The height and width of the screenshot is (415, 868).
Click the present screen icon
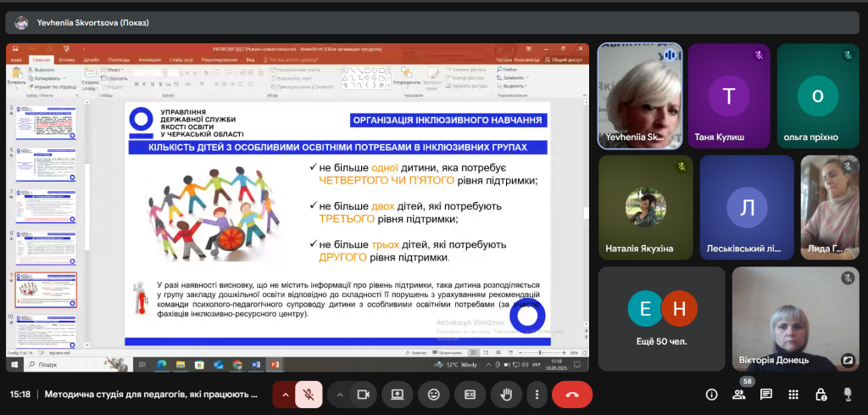397,395
